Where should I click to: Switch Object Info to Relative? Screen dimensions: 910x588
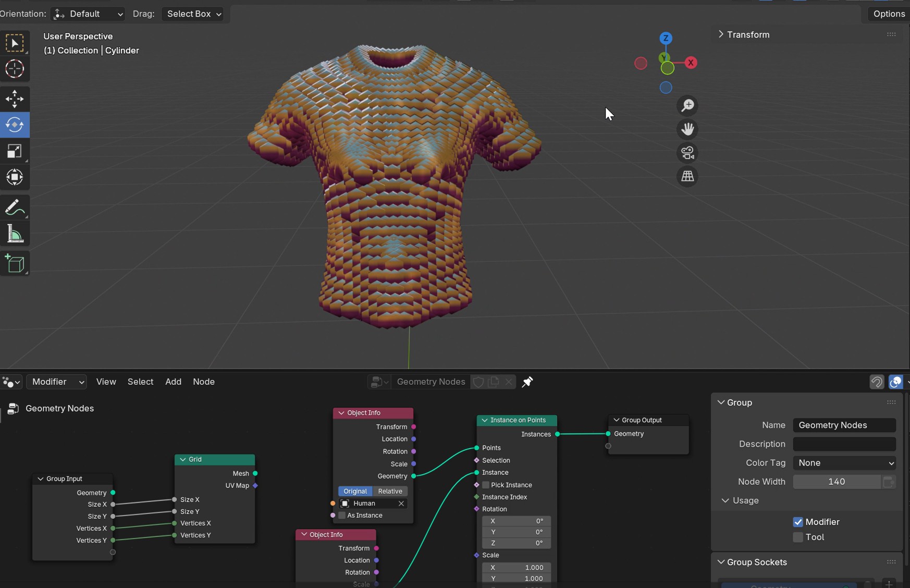(x=390, y=491)
